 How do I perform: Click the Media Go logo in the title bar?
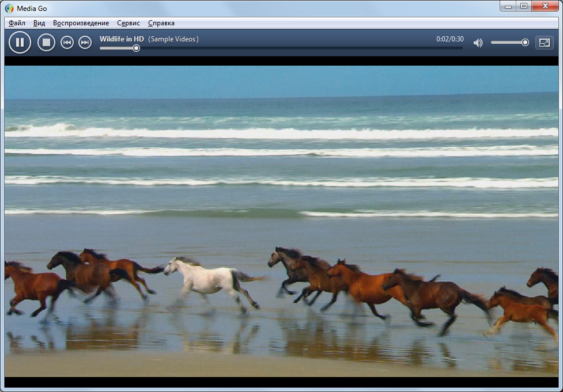tap(9, 8)
